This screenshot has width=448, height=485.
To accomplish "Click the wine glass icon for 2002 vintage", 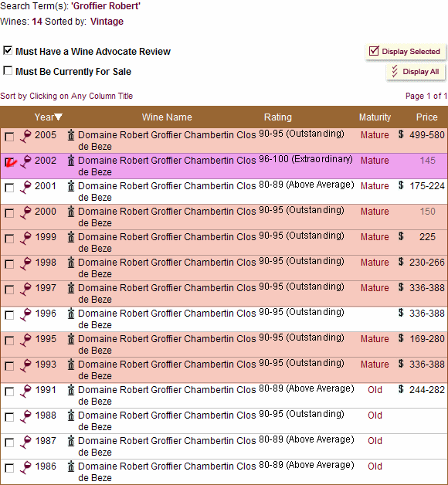I will click(x=25, y=161).
